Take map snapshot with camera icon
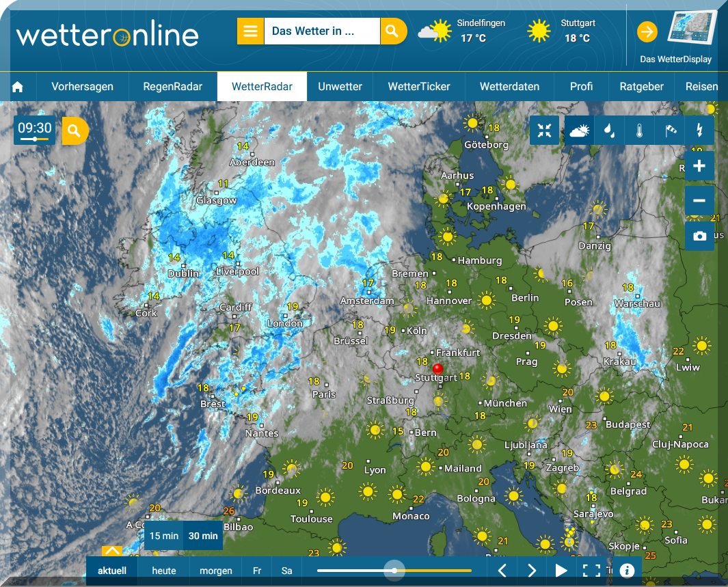This screenshot has height=587, width=728. pyautogui.click(x=700, y=236)
